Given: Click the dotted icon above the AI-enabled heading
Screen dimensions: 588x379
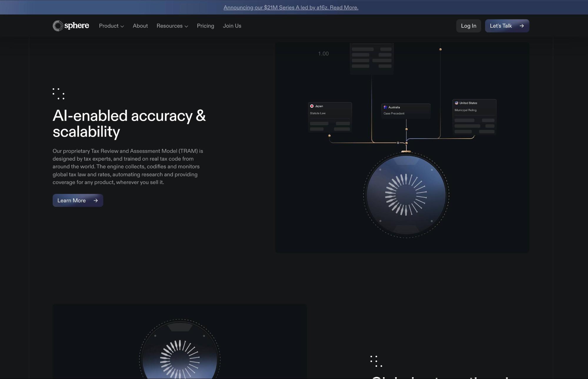Looking at the screenshot, I should pyautogui.click(x=59, y=94).
